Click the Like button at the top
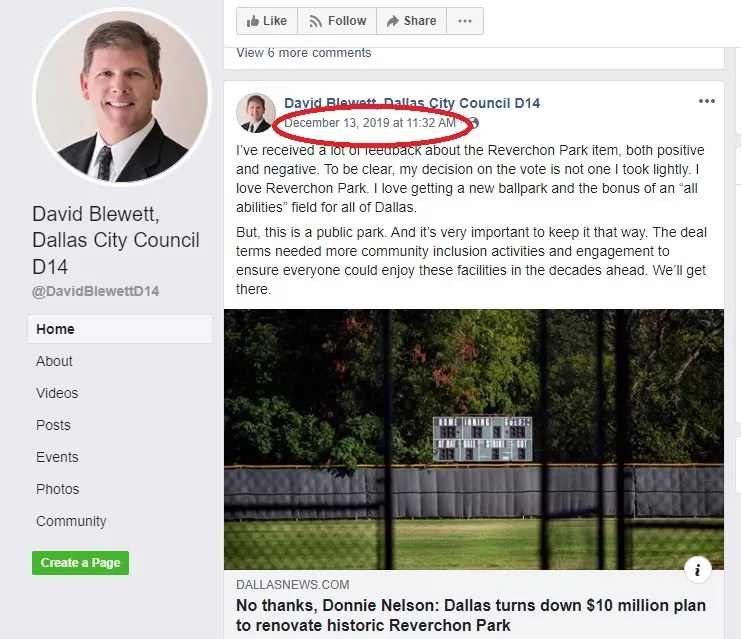Image resolution: width=742 pixels, height=639 pixels. point(267,21)
